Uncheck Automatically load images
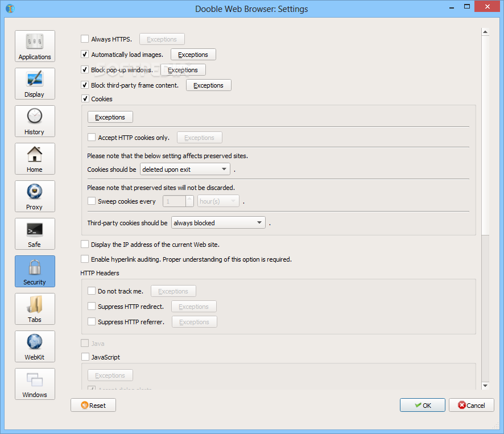 click(85, 55)
